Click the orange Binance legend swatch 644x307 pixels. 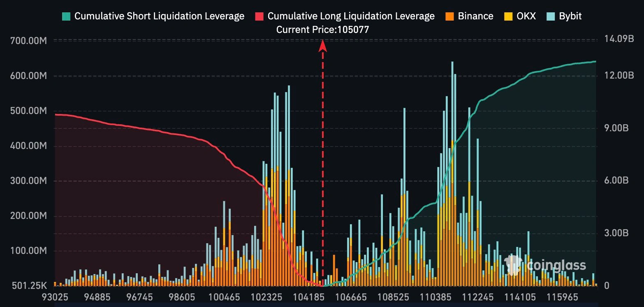[449, 16]
